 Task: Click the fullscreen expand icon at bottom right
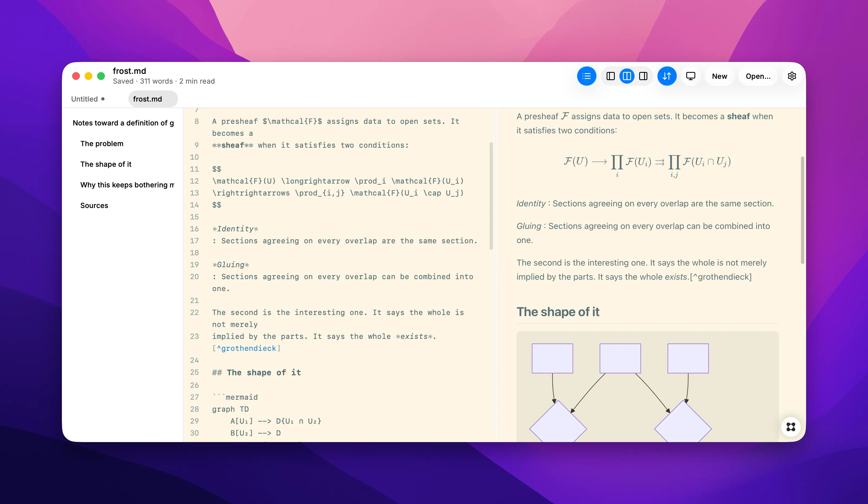[x=791, y=427]
